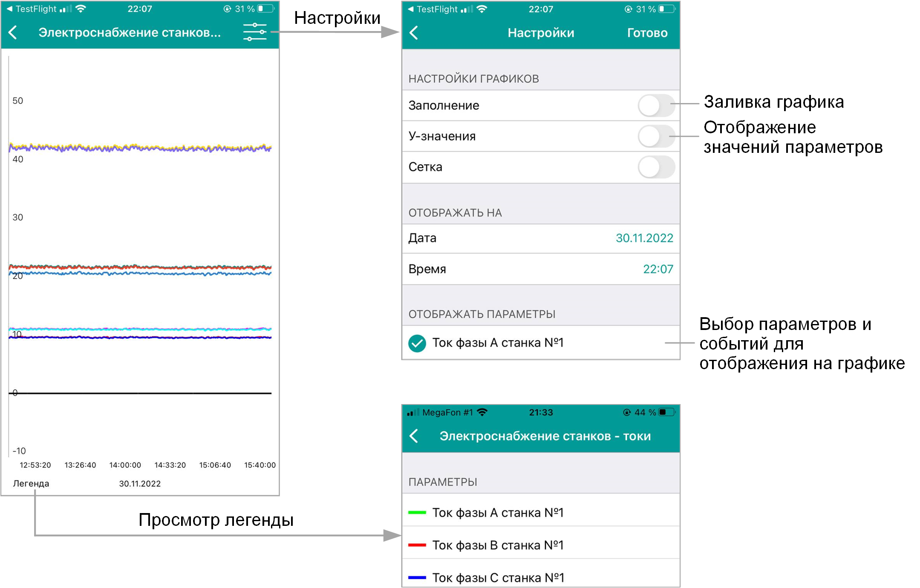Tap TestFlight return arrow in chart status bar
This screenshot has height=588, width=920.
pos(9,9)
